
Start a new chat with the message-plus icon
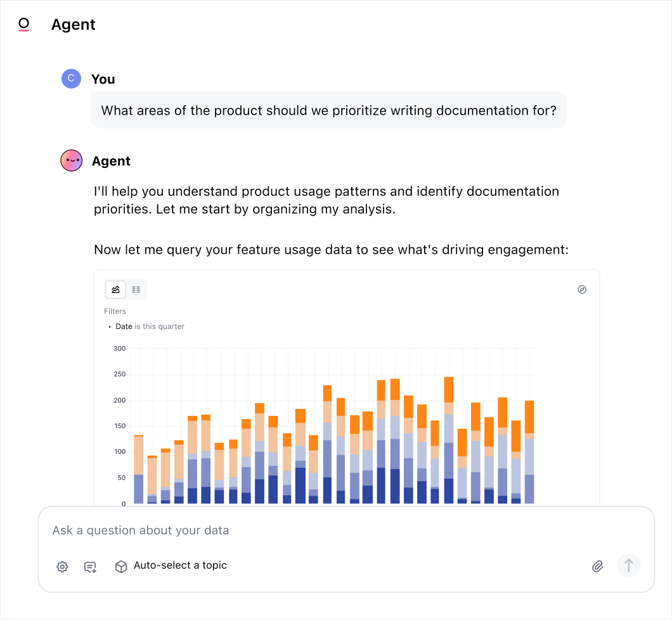[x=90, y=567]
